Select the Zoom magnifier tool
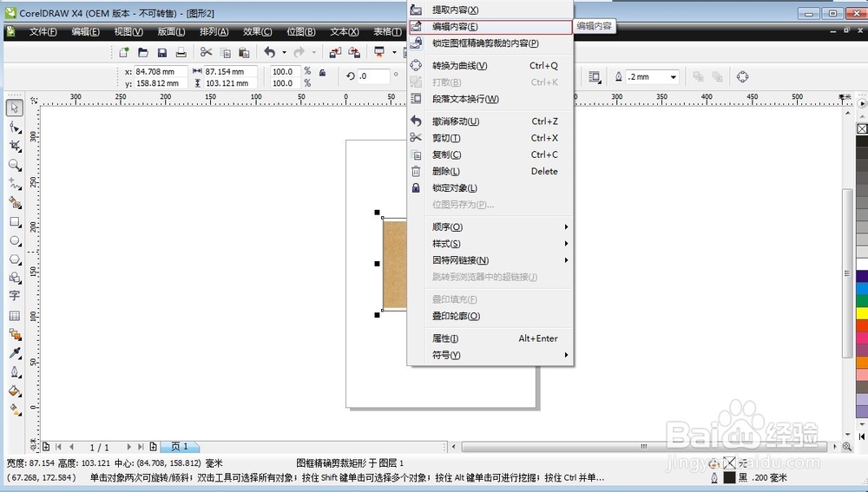Viewport: 868px width, 492px height. pos(15,165)
